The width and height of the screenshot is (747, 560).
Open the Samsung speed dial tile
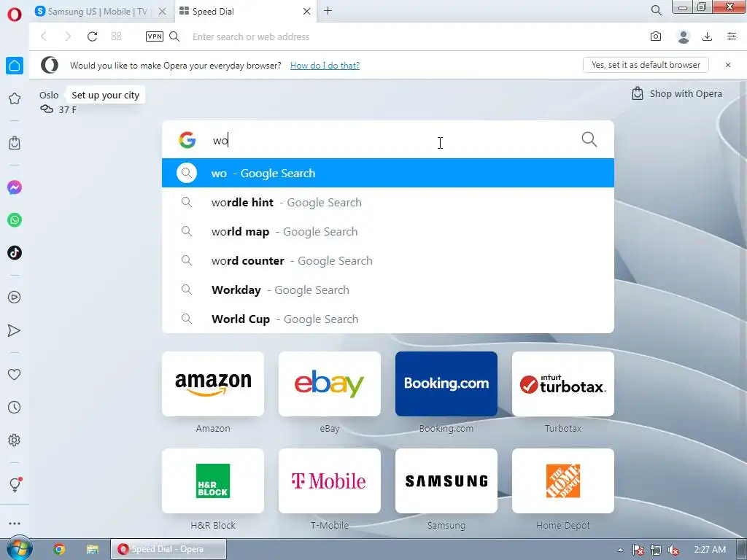[446, 481]
